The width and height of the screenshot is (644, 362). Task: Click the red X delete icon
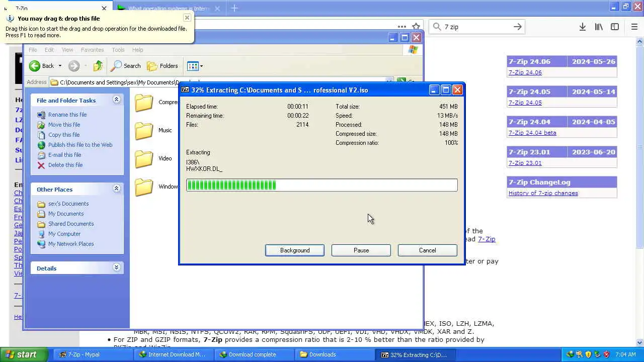coord(41,165)
